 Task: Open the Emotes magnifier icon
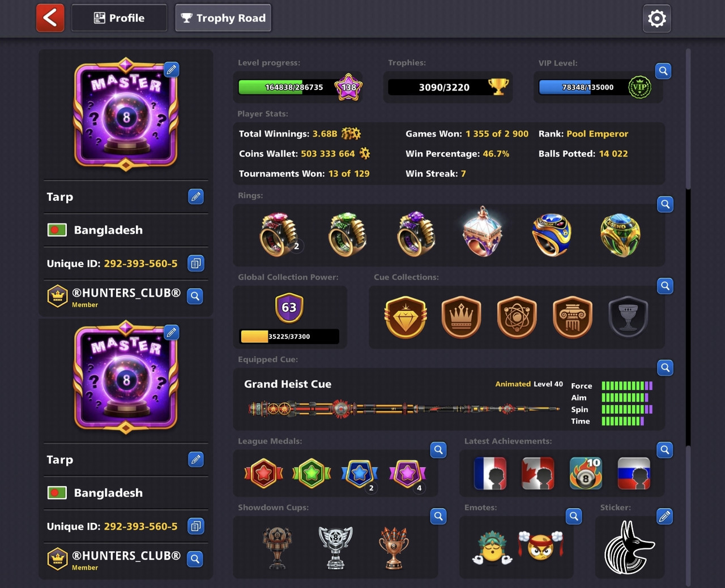coord(574,516)
